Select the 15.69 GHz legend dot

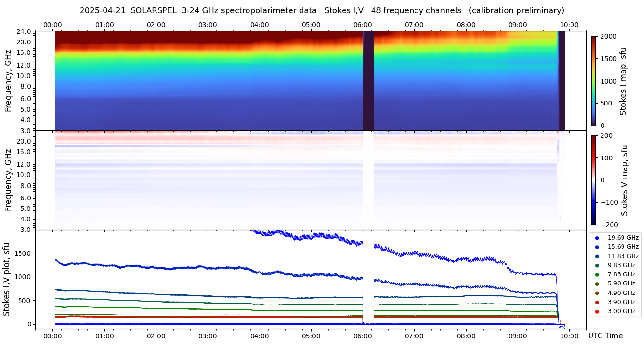click(x=597, y=247)
